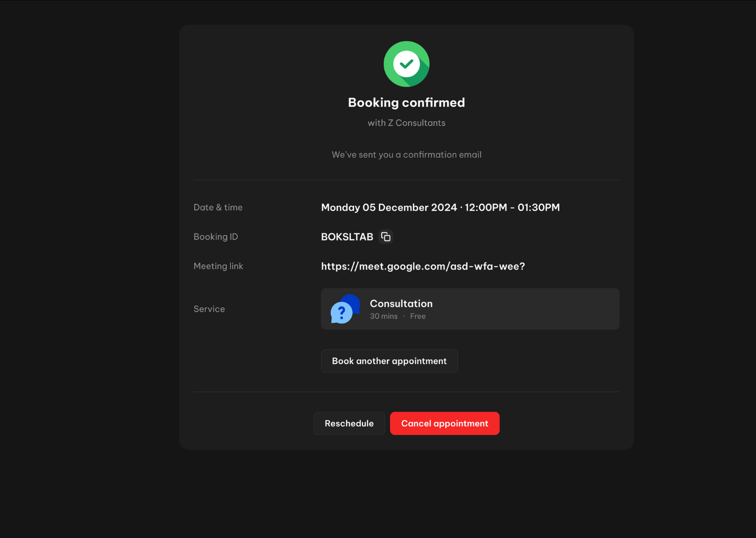
Task: Click the Booking confirmed heading
Action: [406, 102]
